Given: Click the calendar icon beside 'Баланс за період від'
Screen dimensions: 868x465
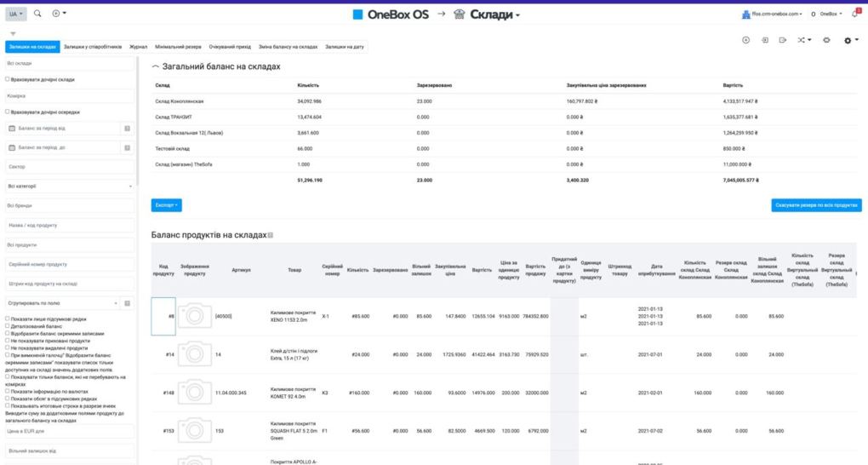Looking at the screenshot, I should [x=126, y=129].
